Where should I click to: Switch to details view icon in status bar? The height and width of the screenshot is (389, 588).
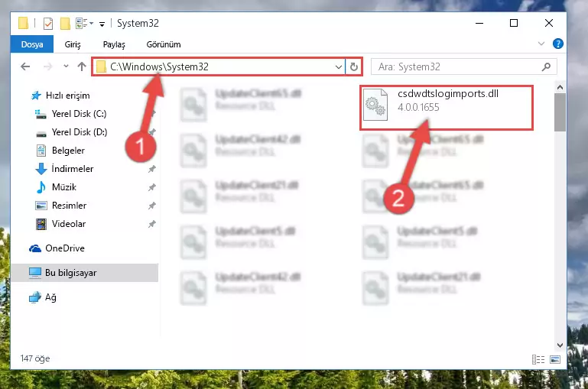point(538,359)
